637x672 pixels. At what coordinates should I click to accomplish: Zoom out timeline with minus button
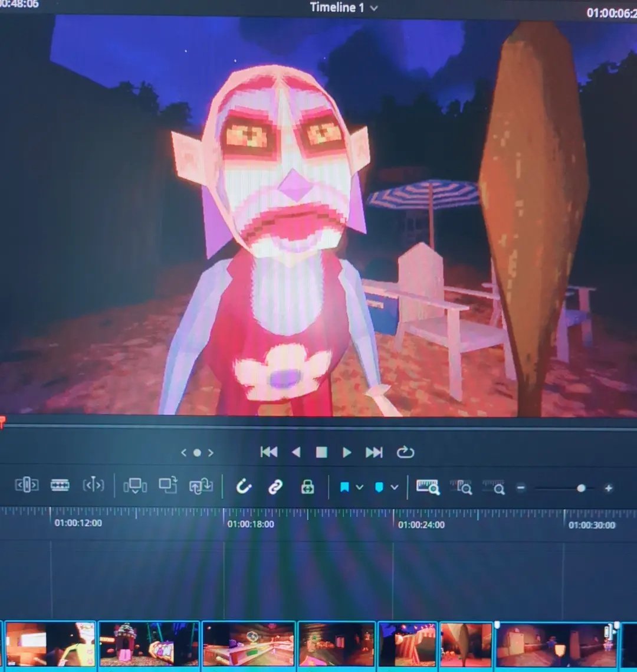click(x=520, y=488)
